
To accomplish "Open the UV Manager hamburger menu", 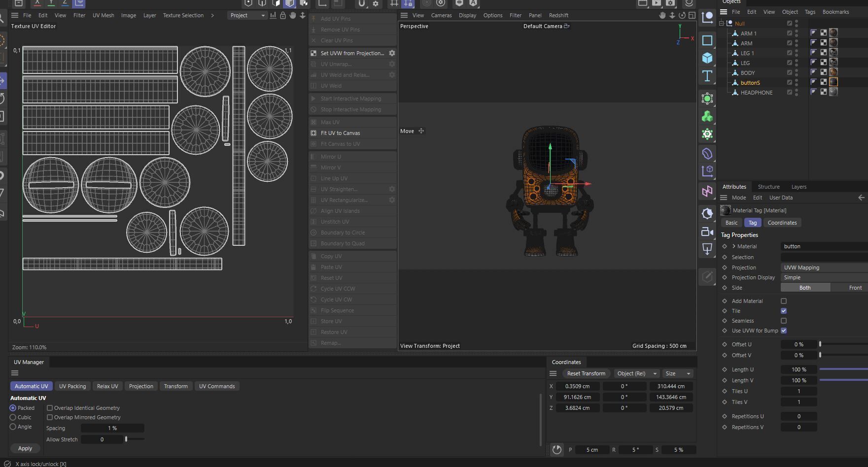I will point(15,373).
